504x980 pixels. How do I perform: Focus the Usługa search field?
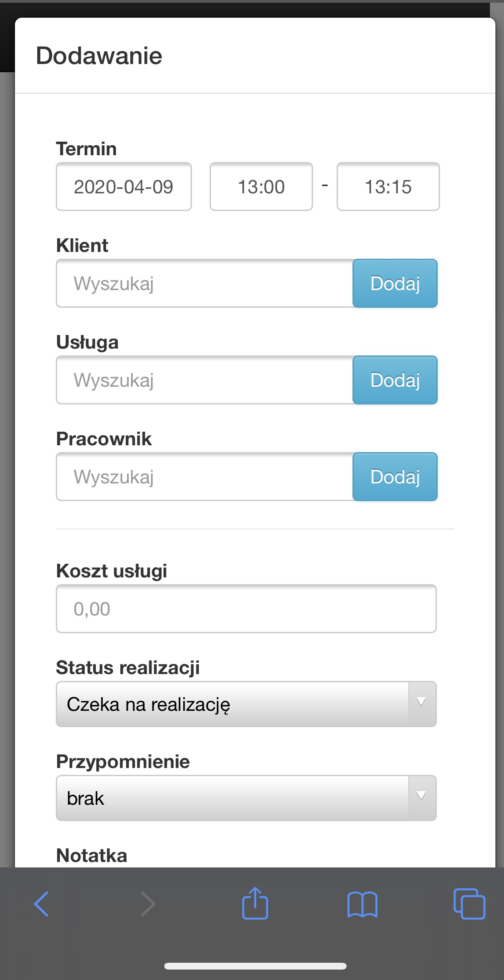204,380
